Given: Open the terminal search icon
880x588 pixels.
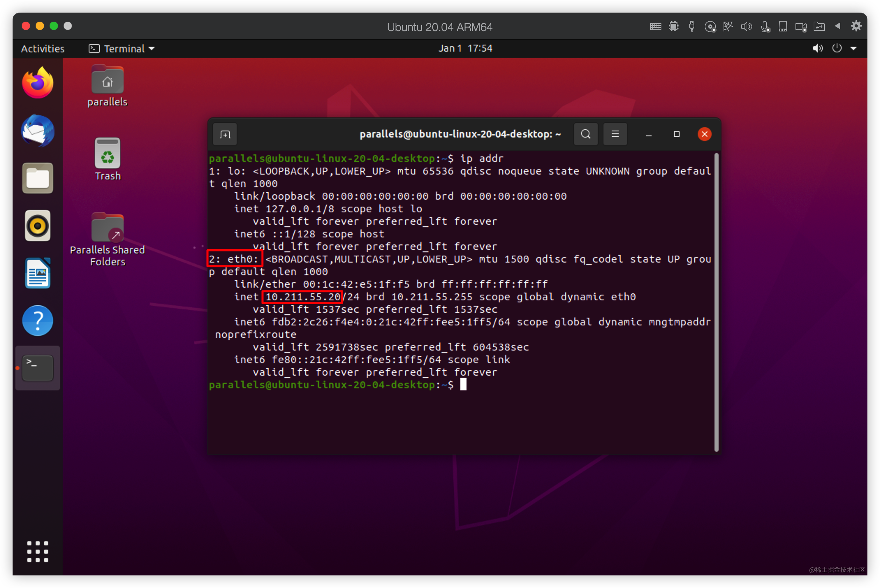Looking at the screenshot, I should (586, 134).
